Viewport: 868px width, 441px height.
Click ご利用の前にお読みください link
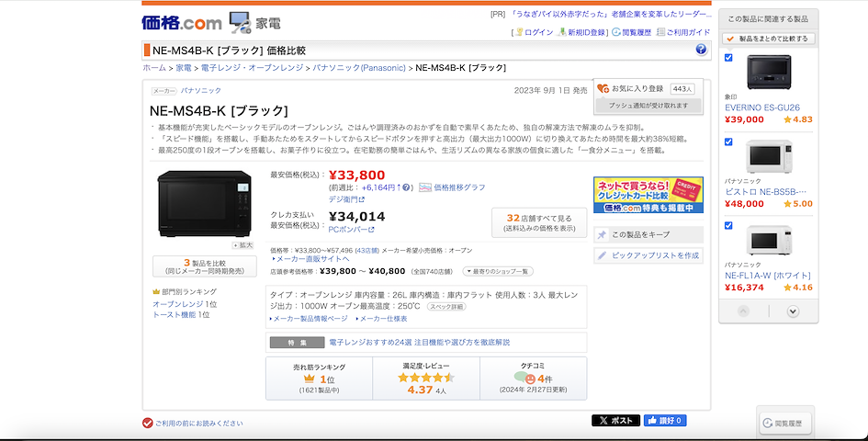pyautogui.click(x=198, y=424)
